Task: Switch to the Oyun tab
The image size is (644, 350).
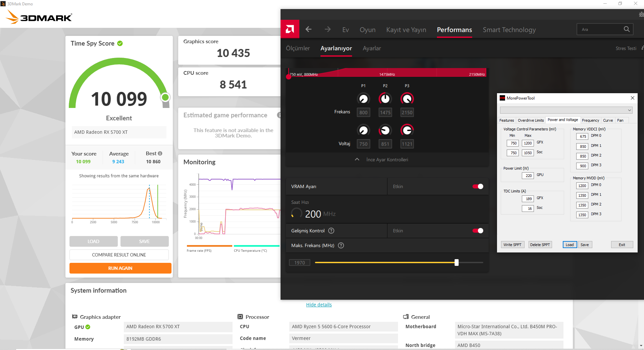Action: (x=367, y=30)
